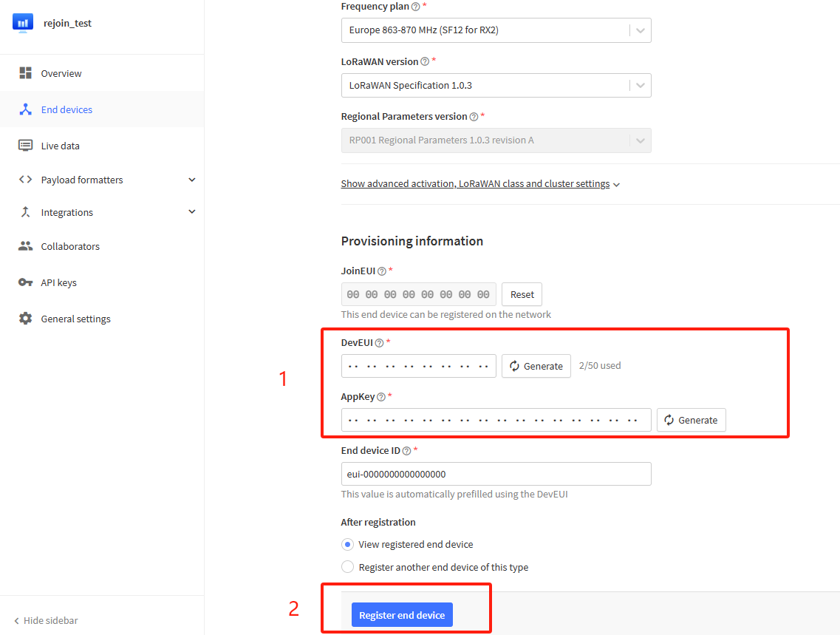Generate a DevEUI value
The image size is (840, 635).
tap(536, 366)
